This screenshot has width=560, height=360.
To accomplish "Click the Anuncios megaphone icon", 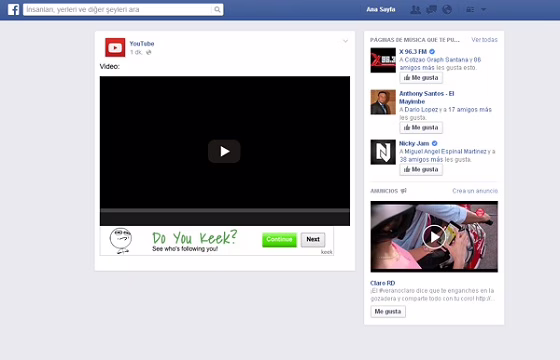I will point(403,191).
